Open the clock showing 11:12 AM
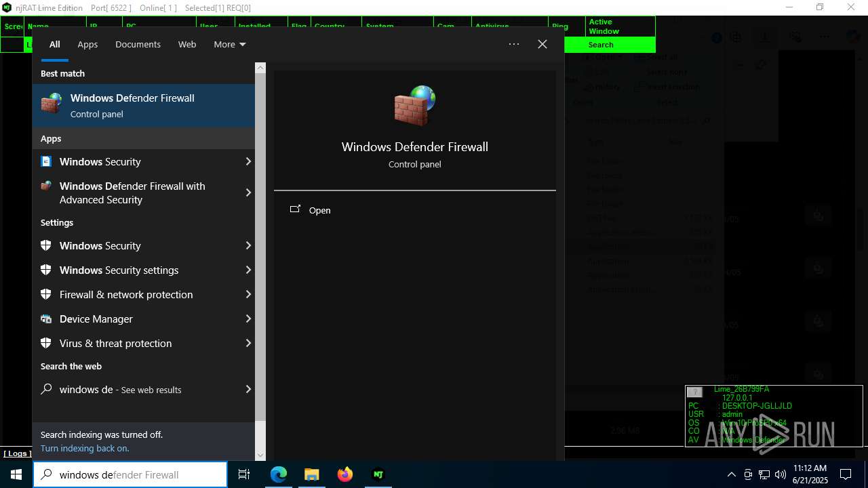Viewport: 868px width, 488px height. (x=810, y=474)
